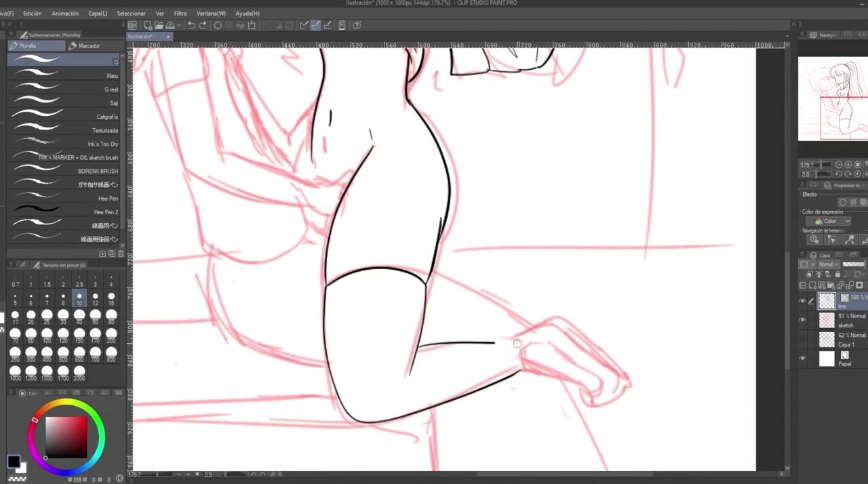Click the Navigator canvas thumbnail
Image resolution: width=868 pixels, height=484 pixels.
(x=832, y=98)
